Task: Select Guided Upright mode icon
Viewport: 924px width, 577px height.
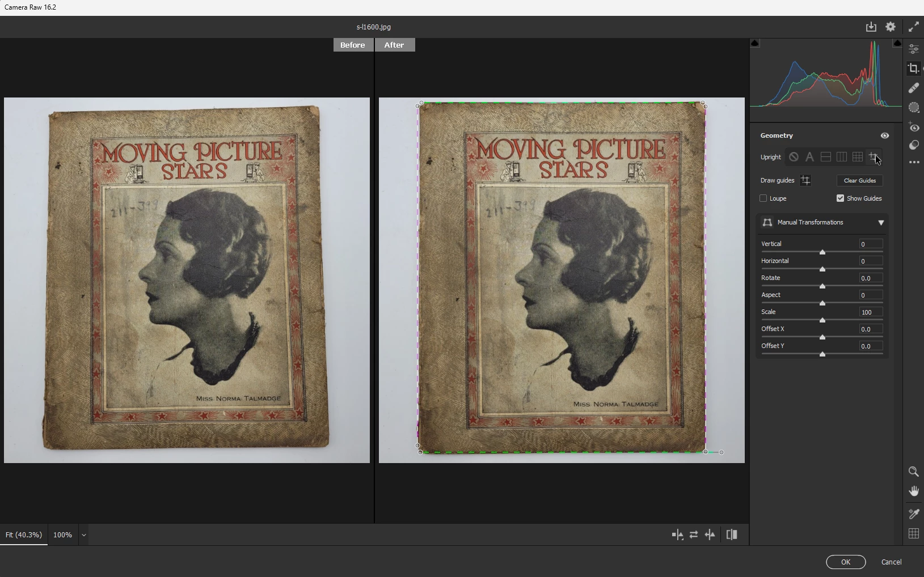Action: (874, 157)
